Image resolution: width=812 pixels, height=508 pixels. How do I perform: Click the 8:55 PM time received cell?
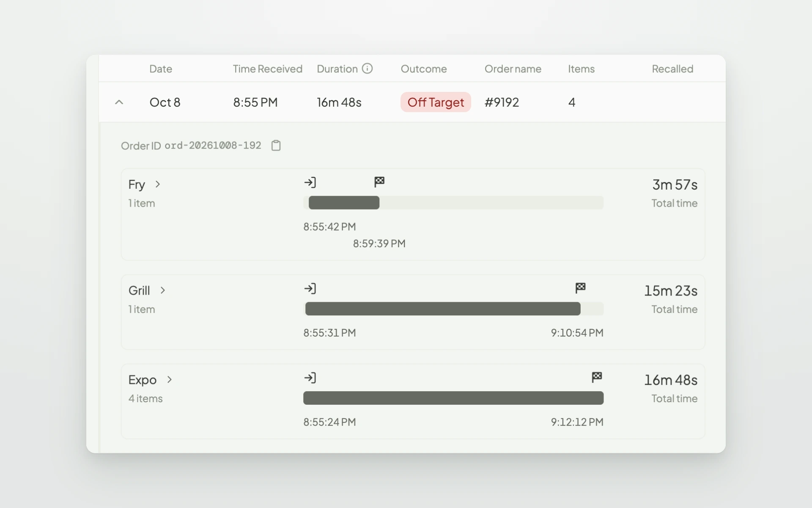tap(255, 102)
